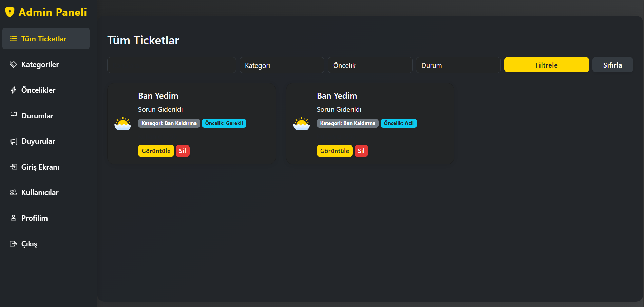The height and width of the screenshot is (307, 644).
Task: Click the Kategori: Ban Kaldırma badge on Gerekli ticket
Action: (169, 123)
